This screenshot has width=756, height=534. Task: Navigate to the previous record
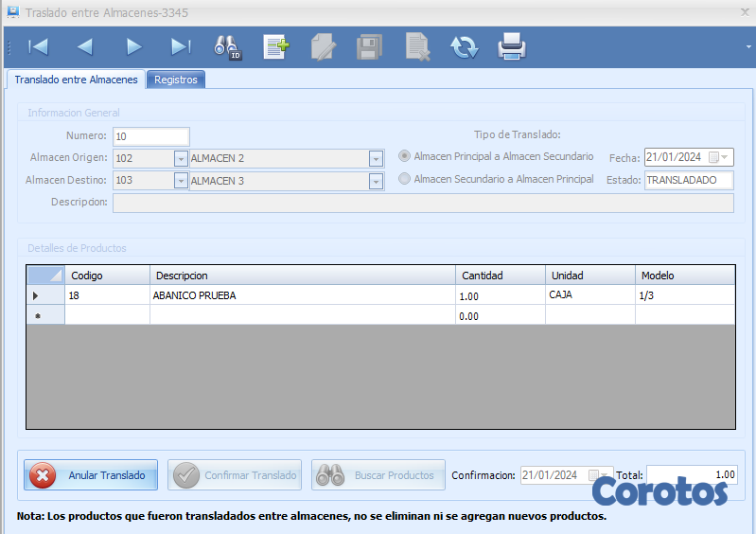pos(85,46)
